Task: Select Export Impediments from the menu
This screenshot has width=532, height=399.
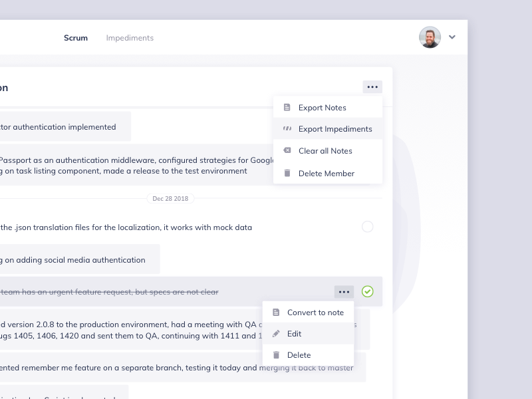Action: coord(335,129)
